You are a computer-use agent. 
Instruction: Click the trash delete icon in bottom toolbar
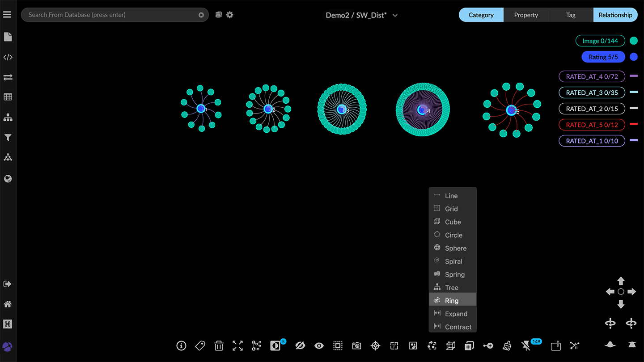pos(219,345)
